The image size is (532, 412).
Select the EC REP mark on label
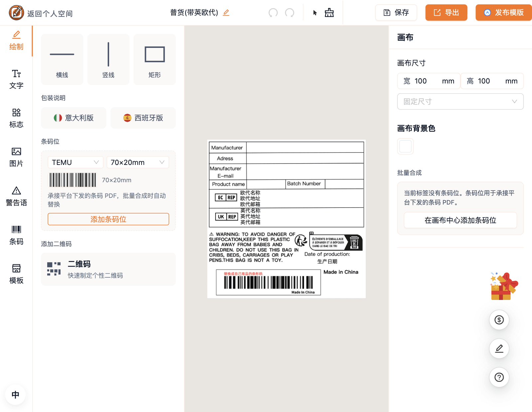pyautogui.click(x=226, y=198)
